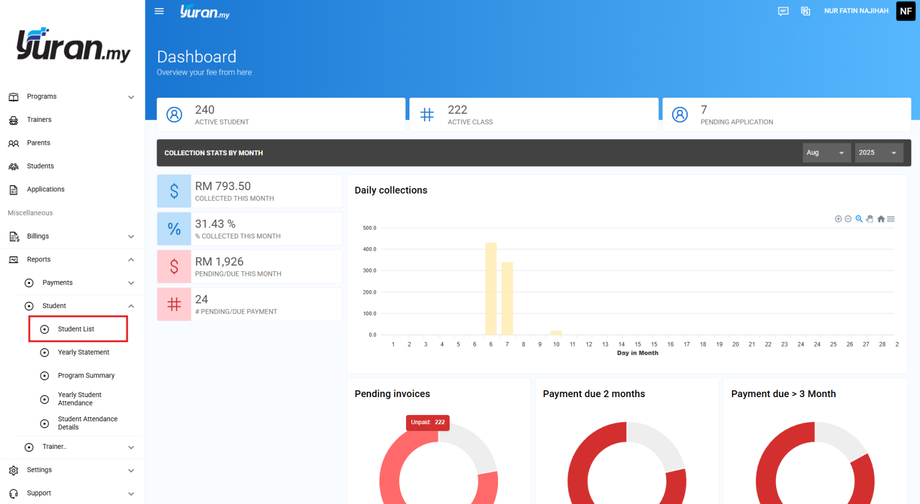Reset chart zoom with home icon

pos(881,219)
